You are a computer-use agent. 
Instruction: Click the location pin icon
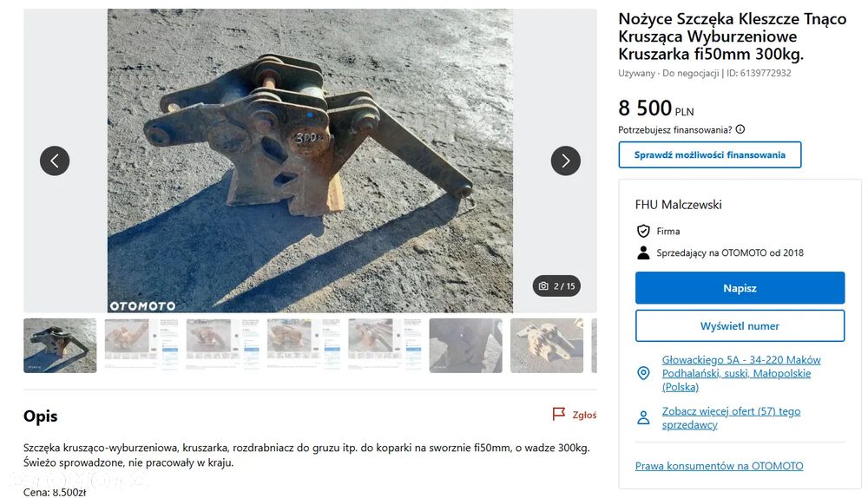643,373
